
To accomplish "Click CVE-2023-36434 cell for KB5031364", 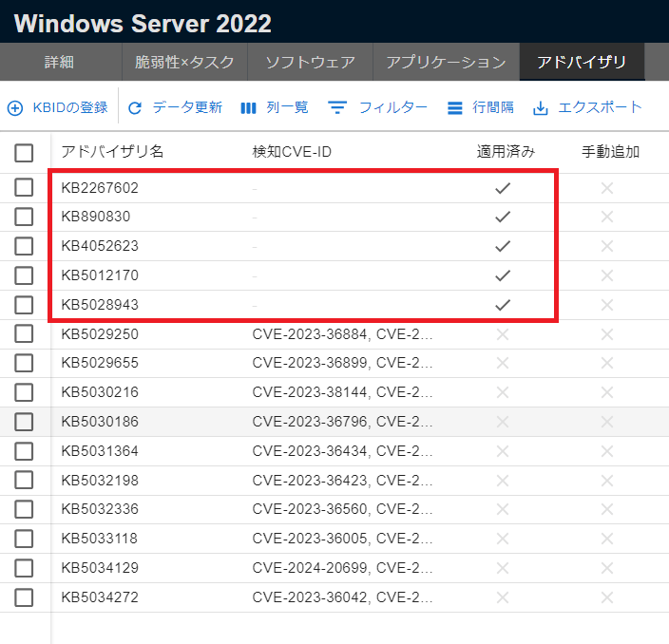I will [x=343, y=451].
